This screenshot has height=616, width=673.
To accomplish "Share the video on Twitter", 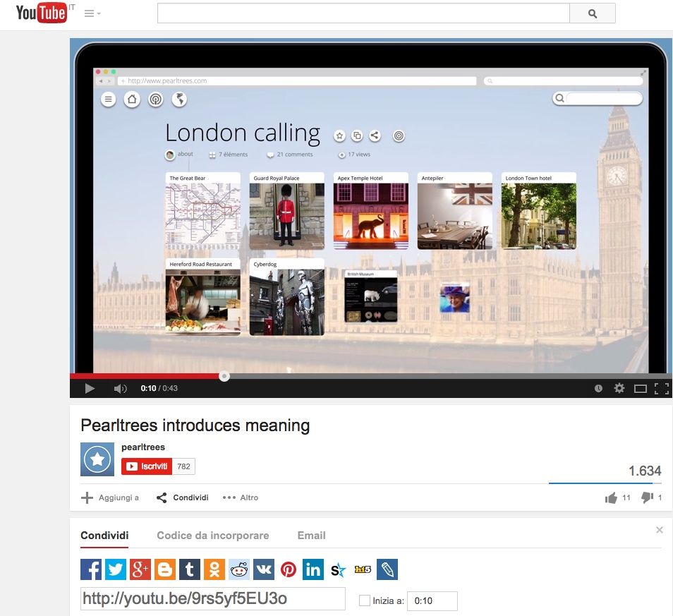I will pyautogui.click(x=116, y=569).
